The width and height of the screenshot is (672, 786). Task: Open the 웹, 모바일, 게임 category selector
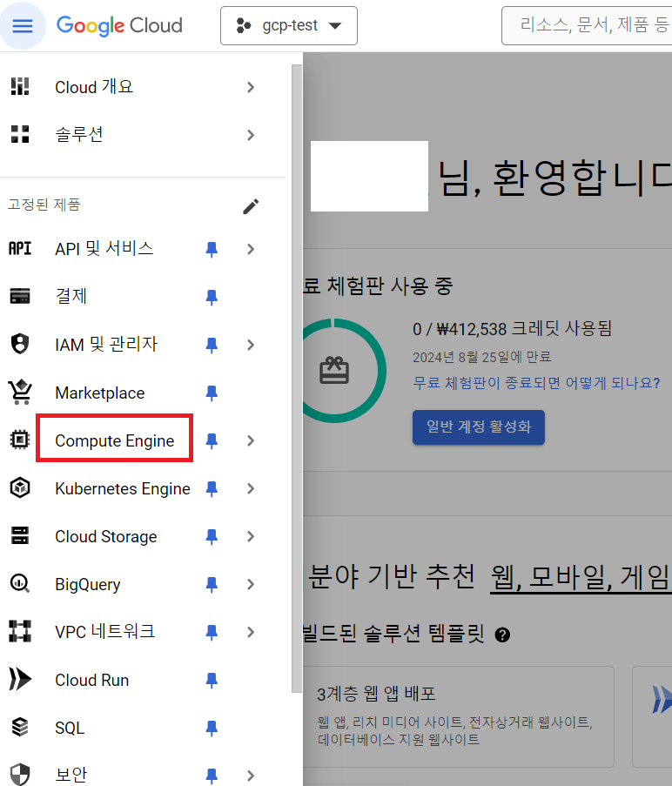[x=581, y=577]
